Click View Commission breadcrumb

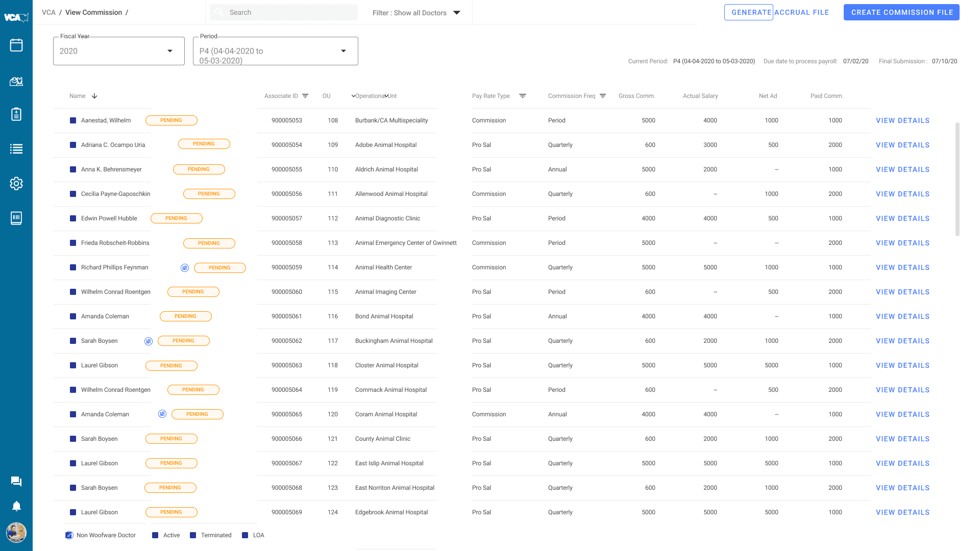pyautogui.click(x=93, y=12)
